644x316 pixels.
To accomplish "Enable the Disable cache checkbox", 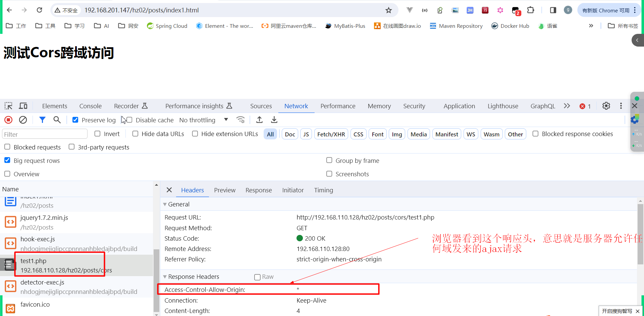I will pos(129,120).
